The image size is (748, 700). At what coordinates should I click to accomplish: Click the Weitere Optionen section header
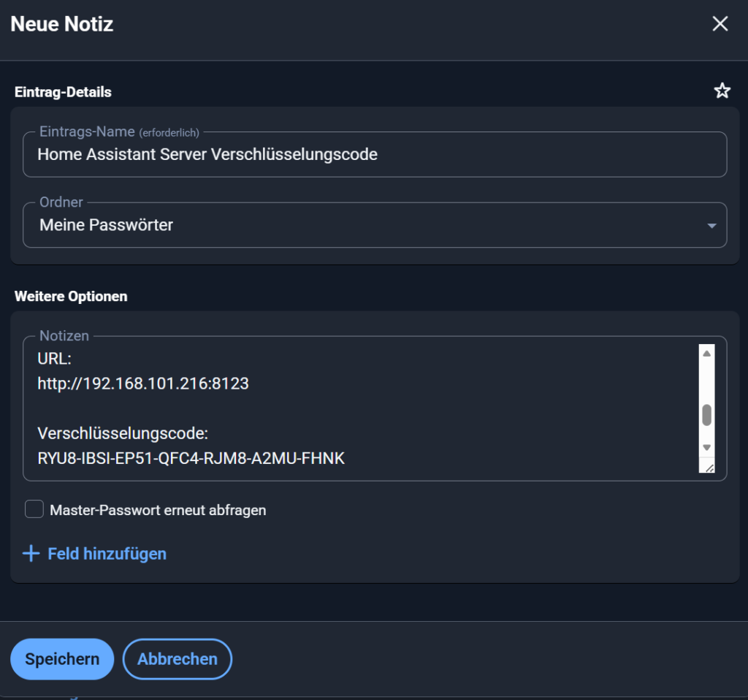pos(69,296)
